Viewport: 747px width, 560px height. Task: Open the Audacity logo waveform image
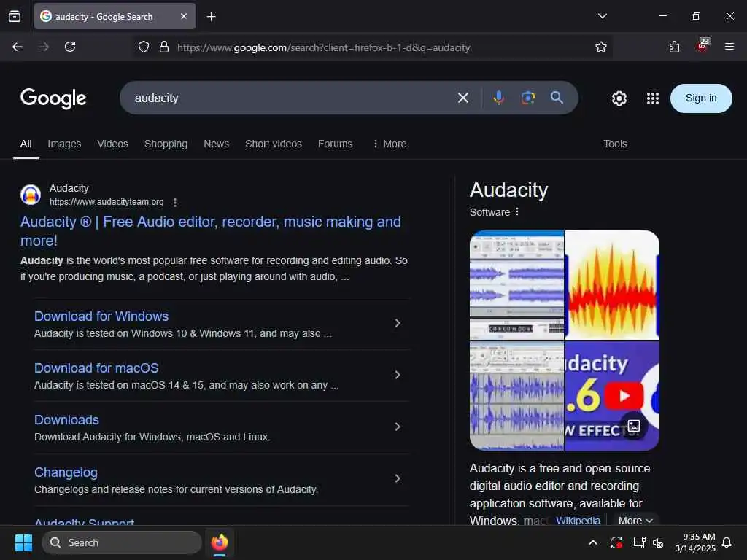(x=612, y=285)
